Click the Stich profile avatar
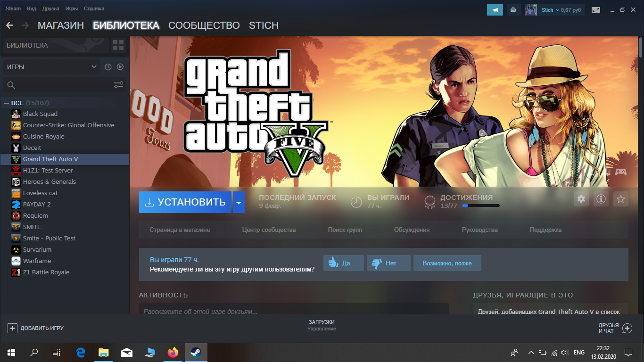 click(x=531, y=9)
